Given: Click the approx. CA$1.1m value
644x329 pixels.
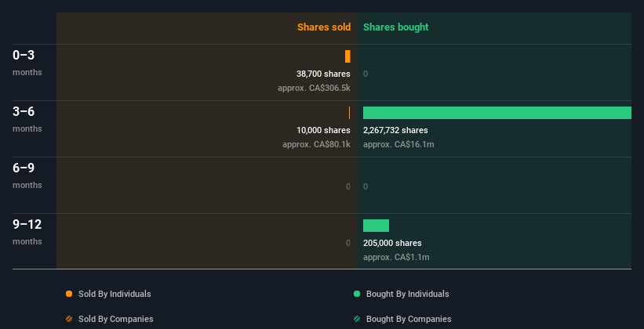Looking at the screenshot, I should click(x=396, y=257).
